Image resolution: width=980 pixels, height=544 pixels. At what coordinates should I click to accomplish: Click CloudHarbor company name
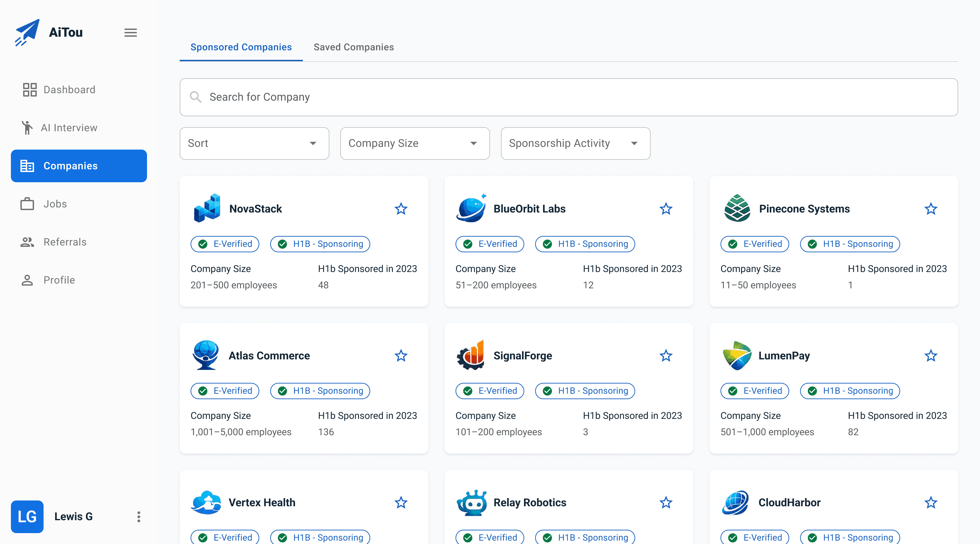tap(789, 503)
